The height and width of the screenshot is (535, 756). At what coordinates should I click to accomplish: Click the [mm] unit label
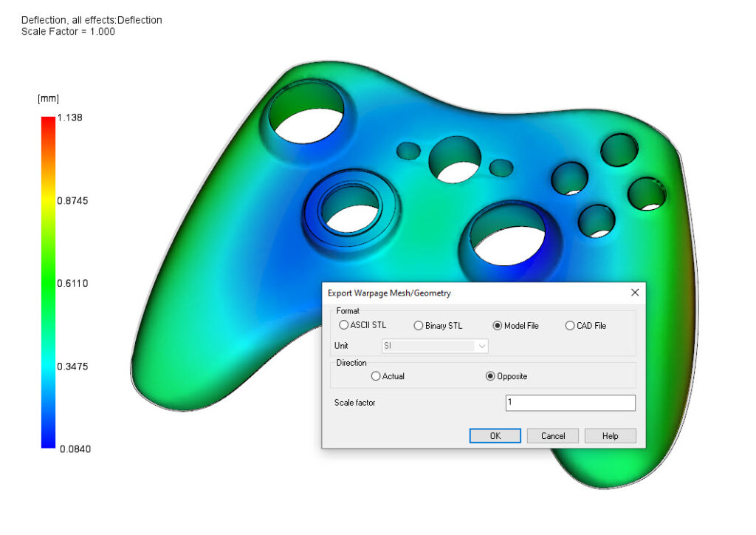48,99
